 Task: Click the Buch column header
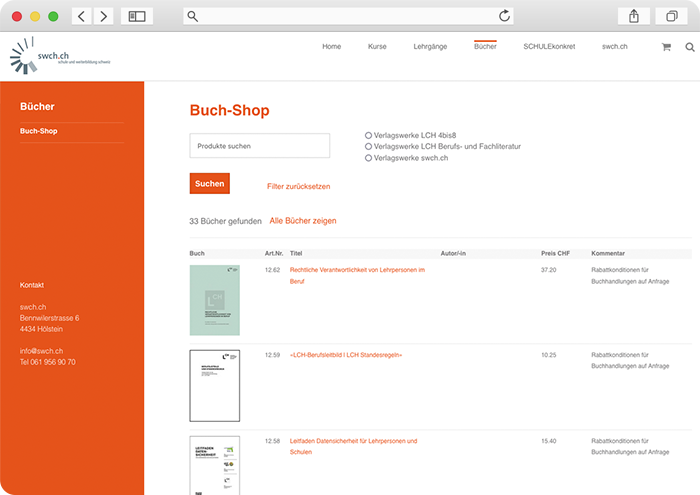[197, 253]
